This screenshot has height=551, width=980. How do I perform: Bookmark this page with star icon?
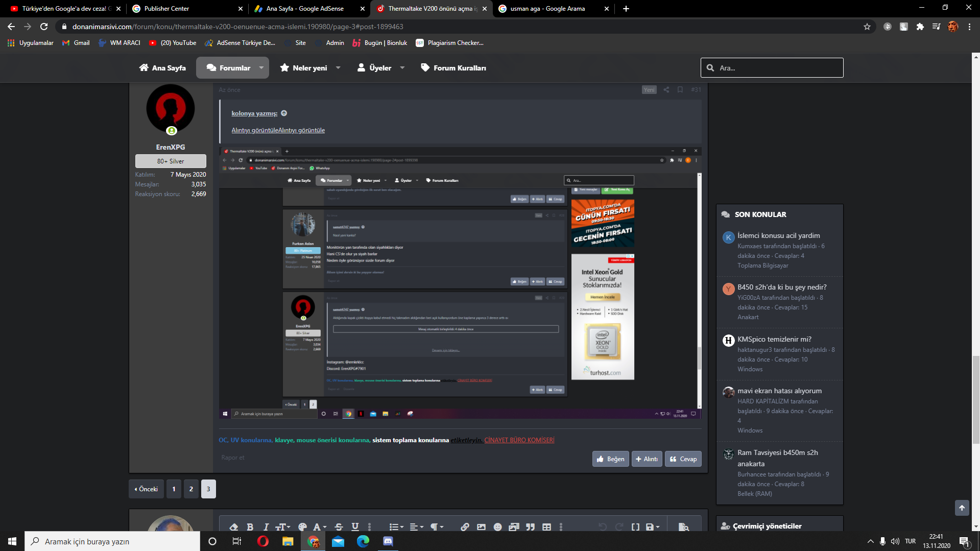(867, 27)
